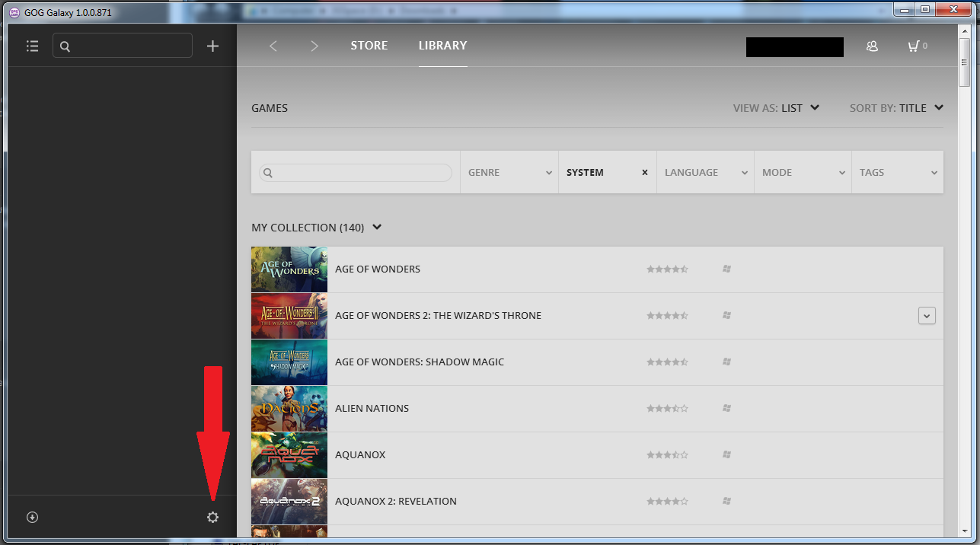Click star rating for Alien Nations
Viewport: 980px width, 545px height.
coord(667,409)
